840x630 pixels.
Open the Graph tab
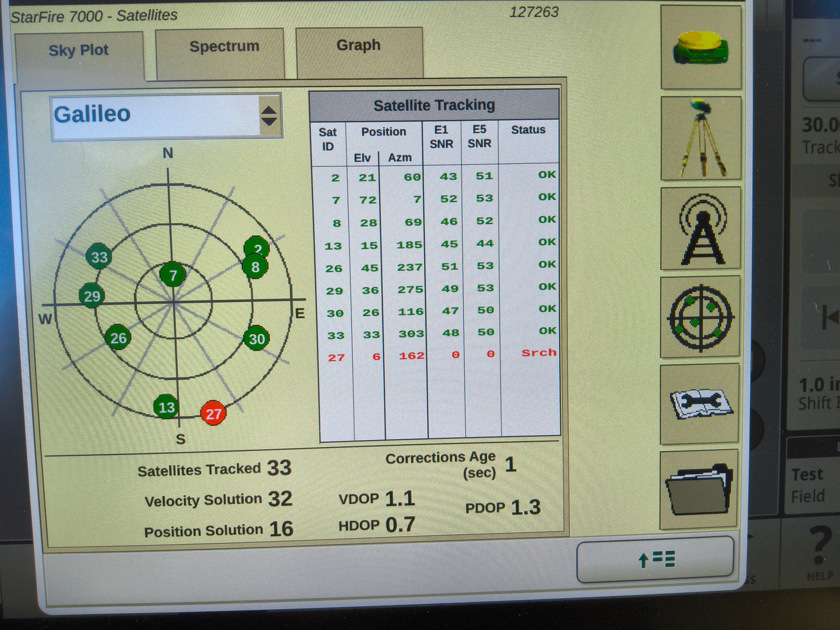coord(358,45)
